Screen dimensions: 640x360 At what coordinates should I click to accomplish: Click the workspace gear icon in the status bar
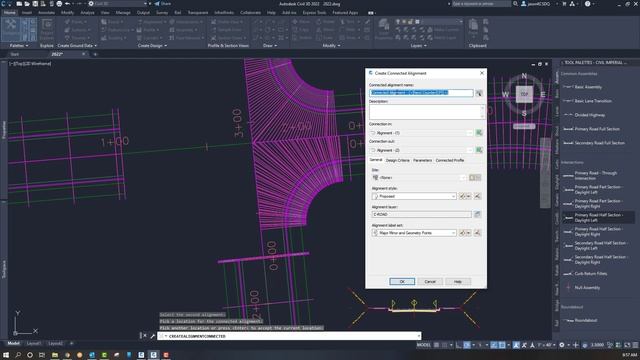(562, 345)
